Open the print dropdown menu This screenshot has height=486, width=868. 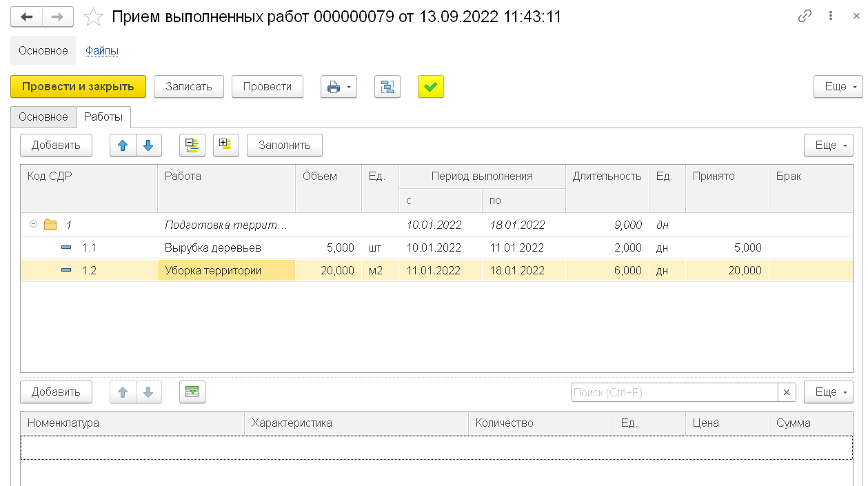[339, 87]
